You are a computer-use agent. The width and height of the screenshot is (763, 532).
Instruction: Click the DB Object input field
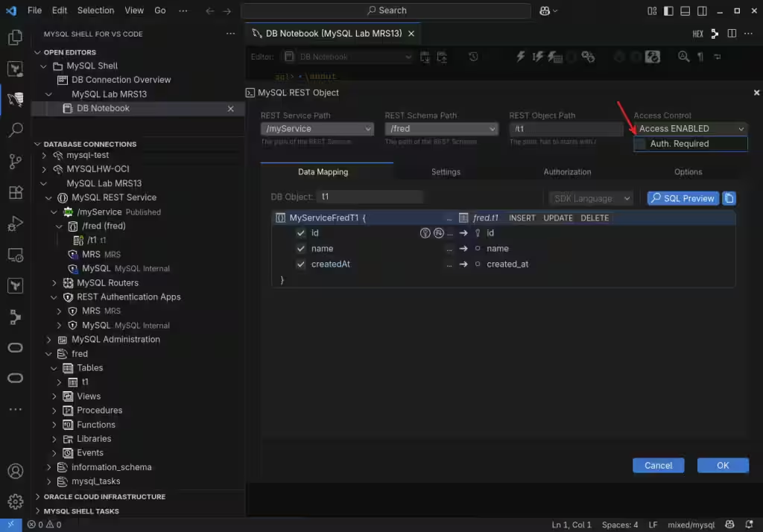(x=370, y=197)
